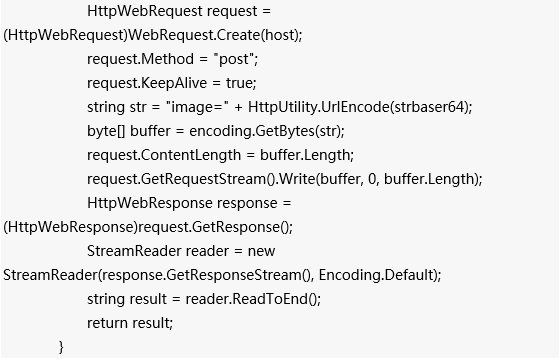Click request.GetRequestStream().Write call
Viewport: 560px width, 363px height.
285,179
